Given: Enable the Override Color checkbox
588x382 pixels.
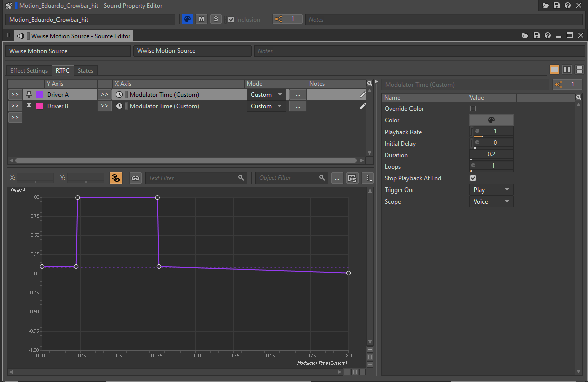Looking at the screenshot, I should click(x=473, y=109).
